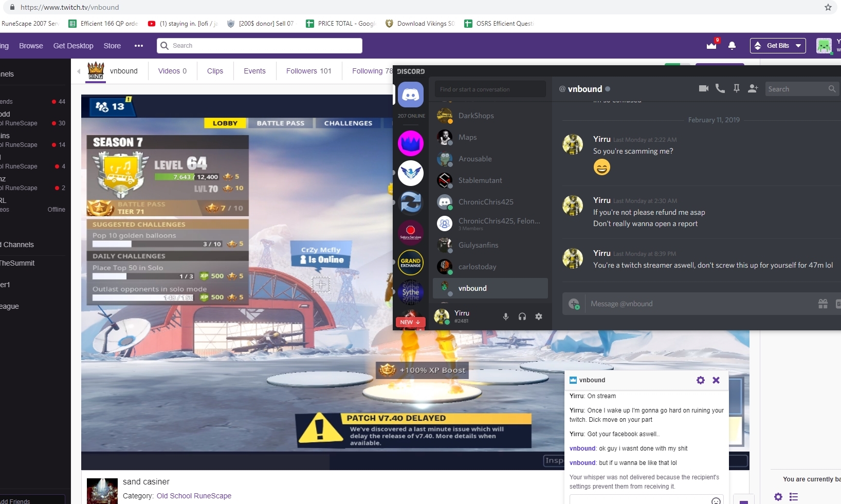
Task: Open Discord user settings gear
Action: [539, 316]
